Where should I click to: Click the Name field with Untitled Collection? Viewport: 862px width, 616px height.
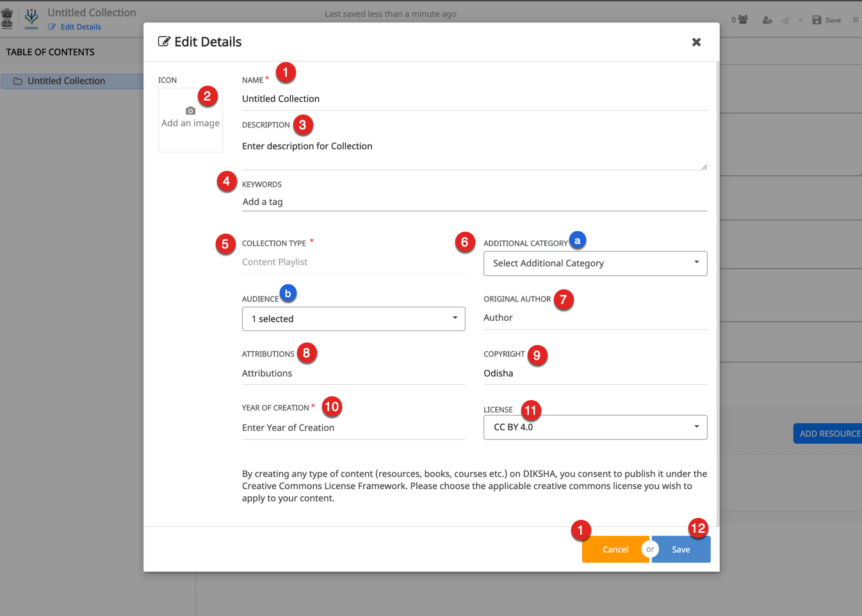pos(474,99)
